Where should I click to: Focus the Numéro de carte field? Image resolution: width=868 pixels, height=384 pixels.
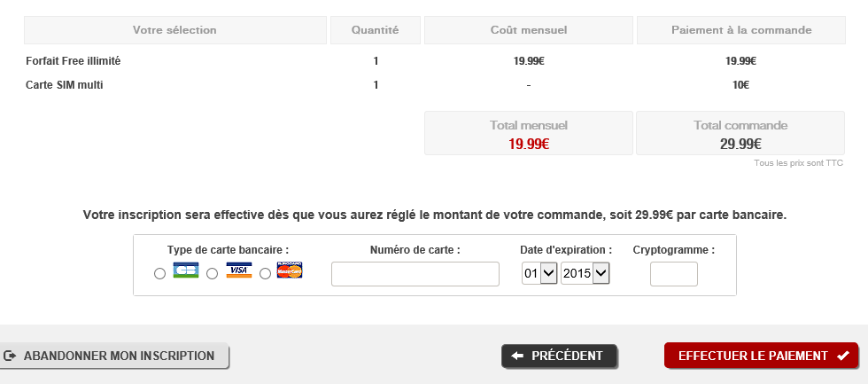click(415, 274)
